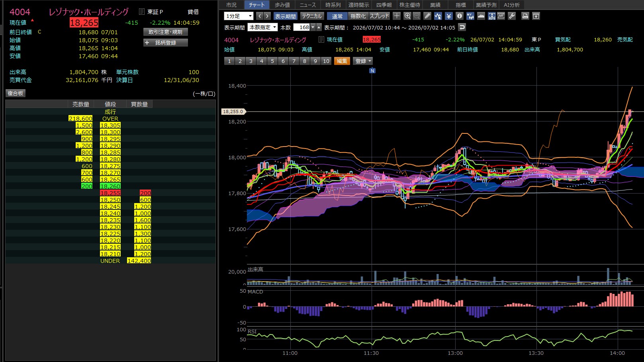Select chart preset 10

[x=326, y=61]
